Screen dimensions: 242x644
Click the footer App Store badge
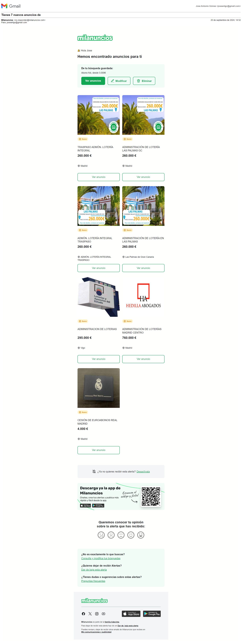(x=131, y=614)
